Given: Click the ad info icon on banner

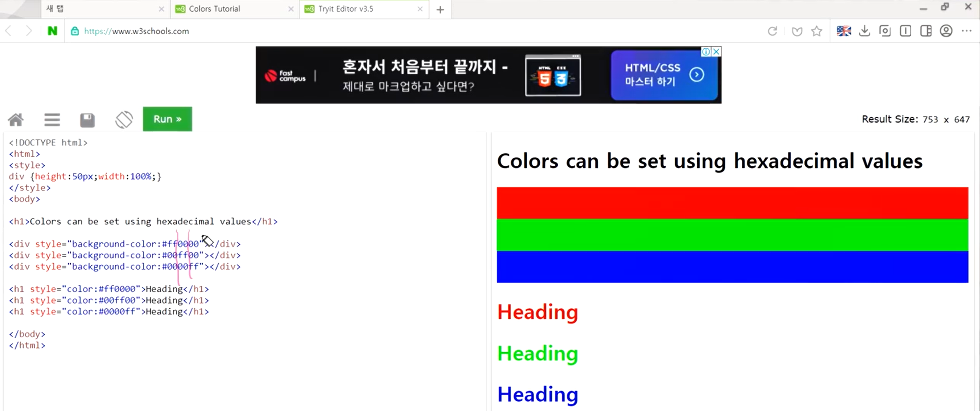Looking at the screenshot, I should point(706,52).
